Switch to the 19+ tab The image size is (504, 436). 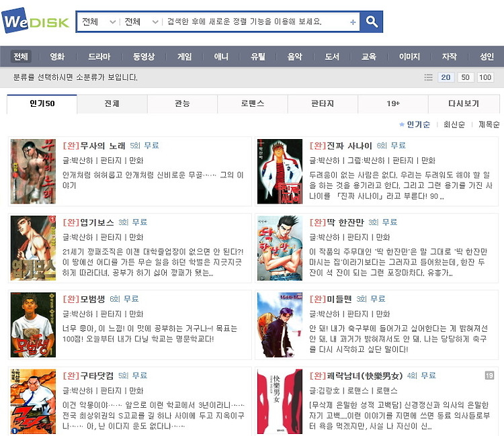(x=393, y=103)
